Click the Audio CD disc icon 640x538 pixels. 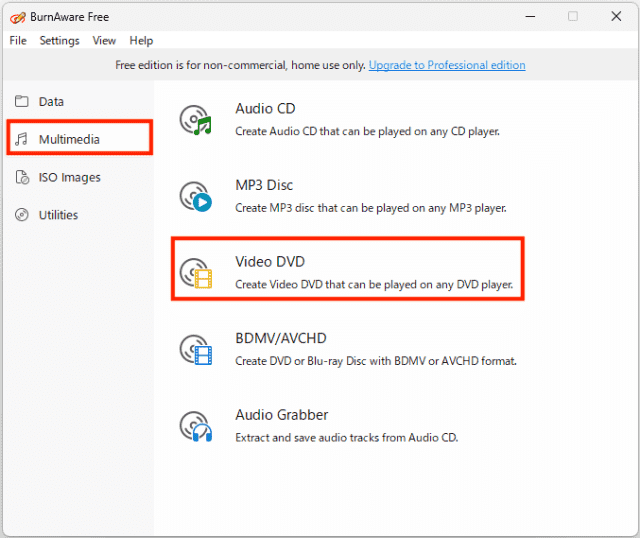pyautogui.click(x=196, y=120)
